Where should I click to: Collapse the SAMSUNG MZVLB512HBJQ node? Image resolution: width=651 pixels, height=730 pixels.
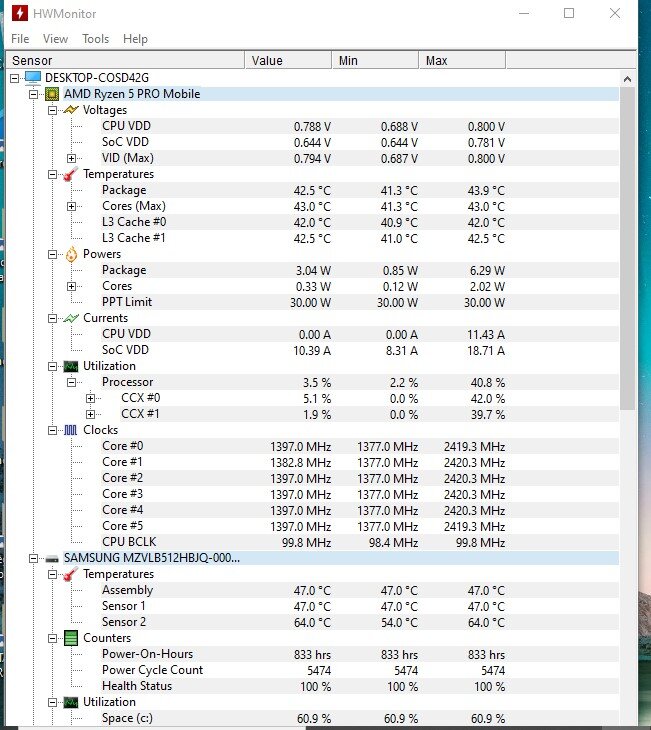tap(34, 558)
